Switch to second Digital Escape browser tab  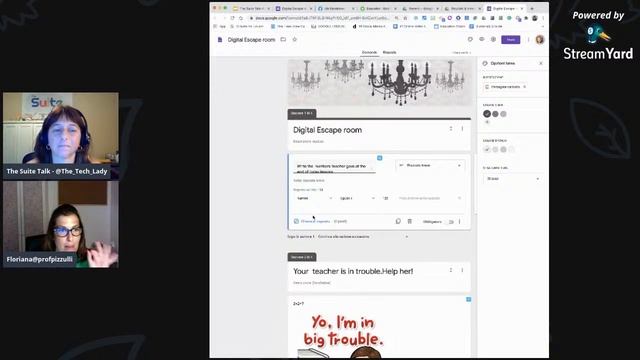coord(294,8)
